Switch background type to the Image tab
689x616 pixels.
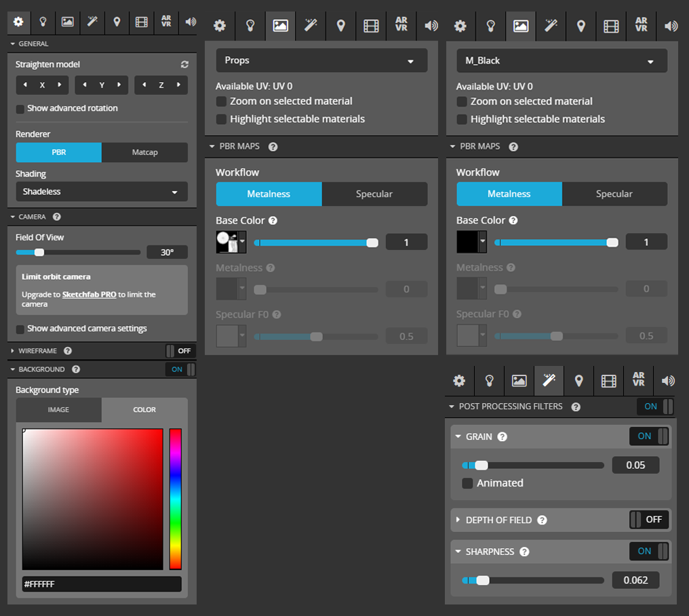pyautogui.click(x=58, y=410)
